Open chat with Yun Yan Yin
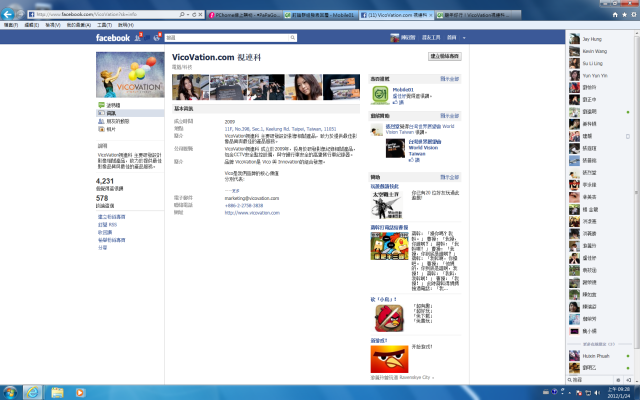This screenshot has width=640, height=400. point(598,76)
